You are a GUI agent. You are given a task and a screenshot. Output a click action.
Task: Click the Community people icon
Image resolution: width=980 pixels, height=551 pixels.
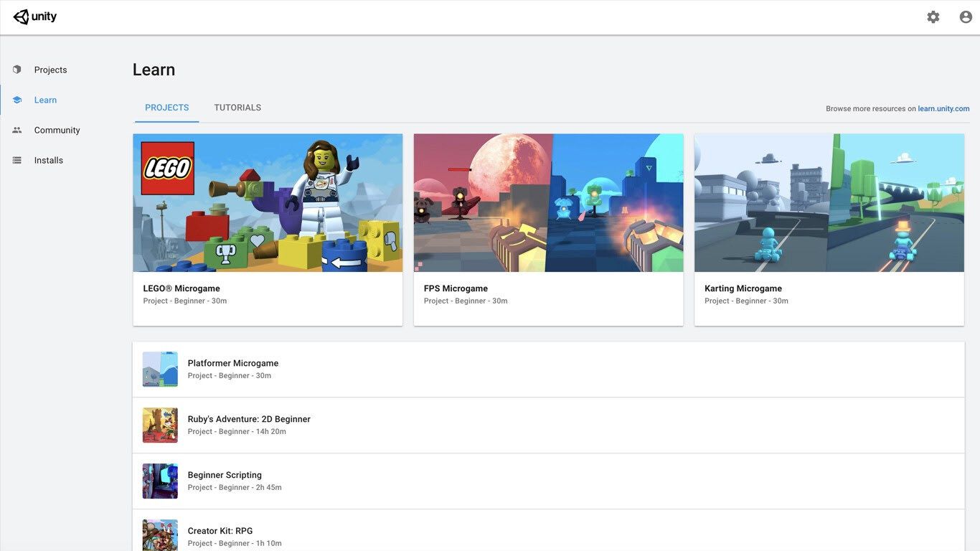[17, 130]
